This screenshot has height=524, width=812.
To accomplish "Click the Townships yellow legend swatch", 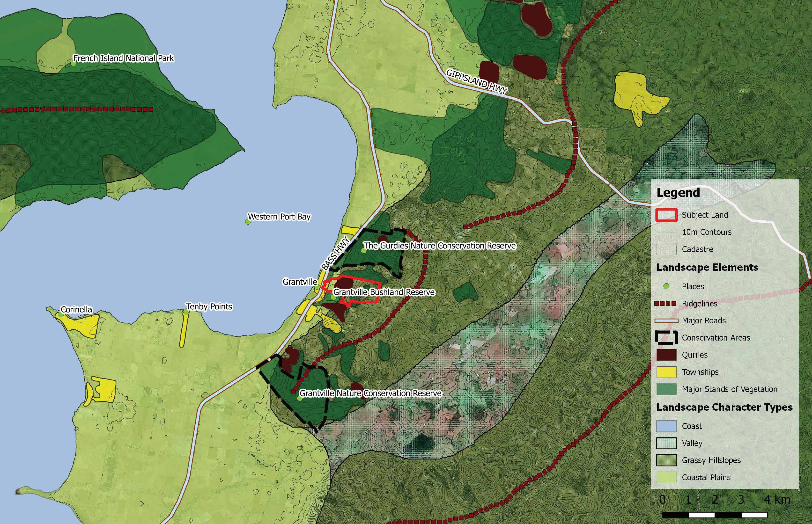I will 666,372.
